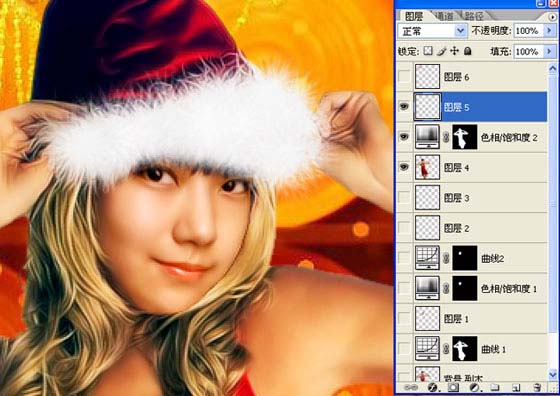Image resolution: width=560 pixels, height=396 pixels.
Task: Click the lock transparent pixels icon
Action: coord(428,51)
